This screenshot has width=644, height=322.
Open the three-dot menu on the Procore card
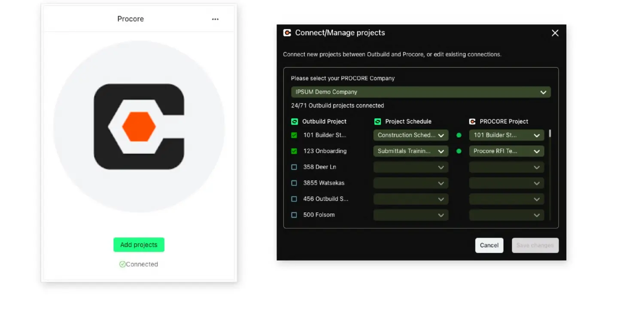click(215, 19)
